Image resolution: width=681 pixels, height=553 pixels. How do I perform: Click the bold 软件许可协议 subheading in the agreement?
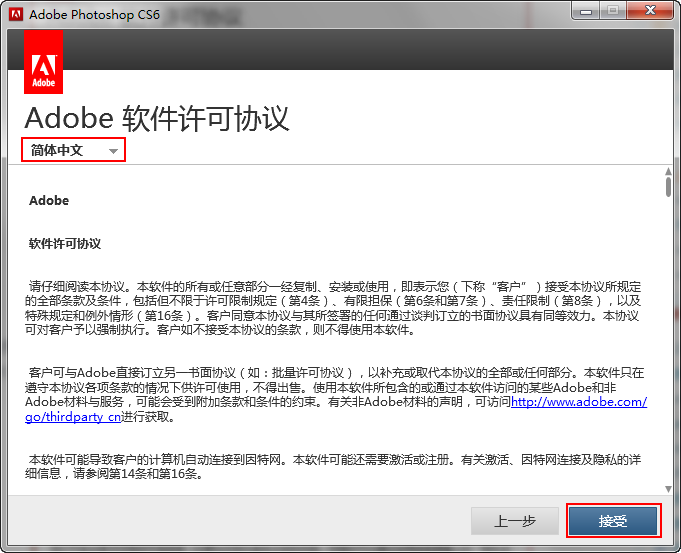(x=65, y=243)
